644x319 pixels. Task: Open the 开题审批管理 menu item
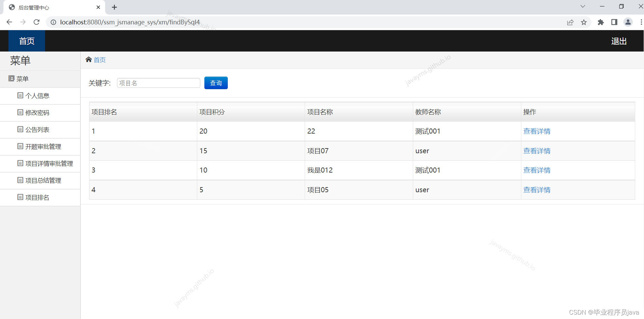[x=40, y=147]
